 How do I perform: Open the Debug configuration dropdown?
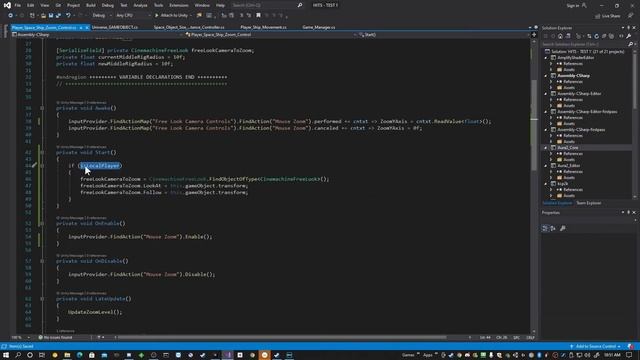[x=102, y=16]
